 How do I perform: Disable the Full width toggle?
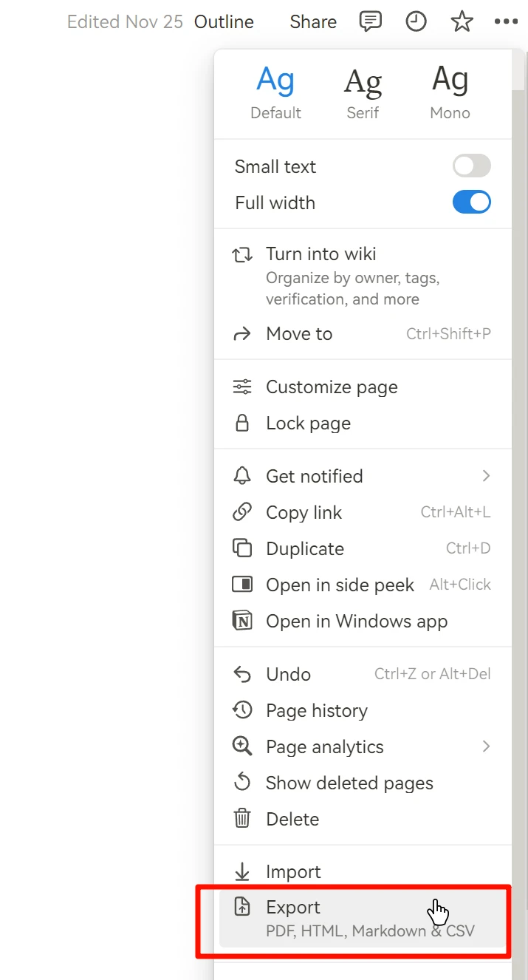tap(471, 203)
